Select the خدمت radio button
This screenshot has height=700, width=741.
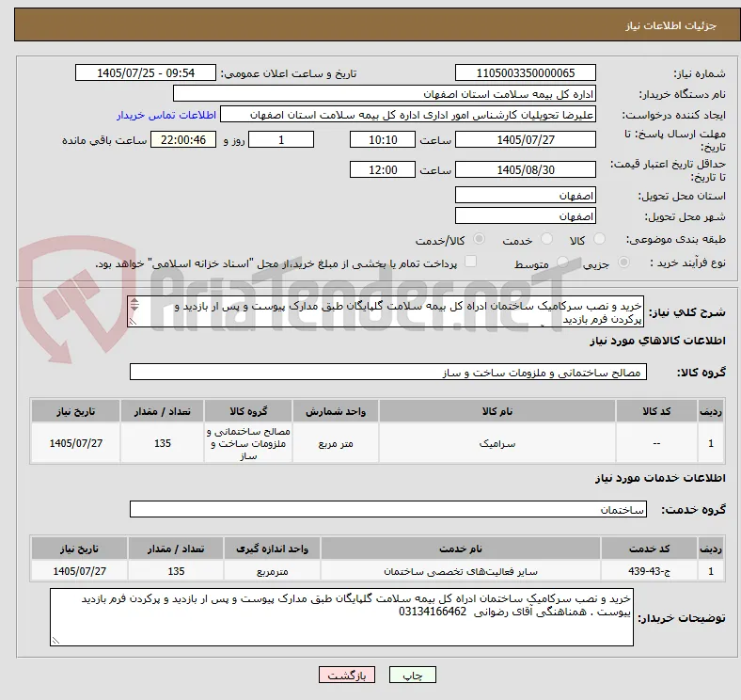pos(546,239)
